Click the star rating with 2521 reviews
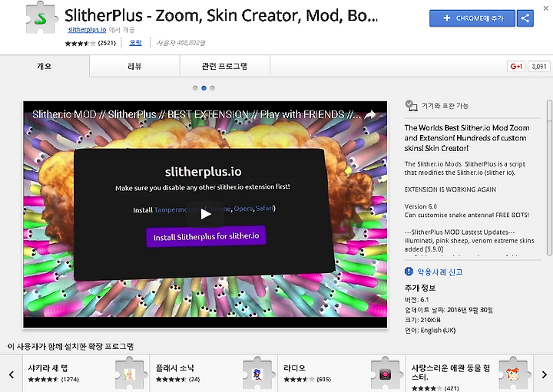The height and width of the screenshot is (392, 553). coord(91,43)
